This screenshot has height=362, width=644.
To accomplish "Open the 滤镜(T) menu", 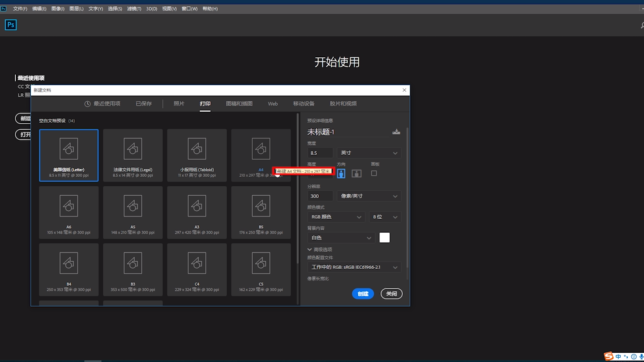I will coord(134,9).
